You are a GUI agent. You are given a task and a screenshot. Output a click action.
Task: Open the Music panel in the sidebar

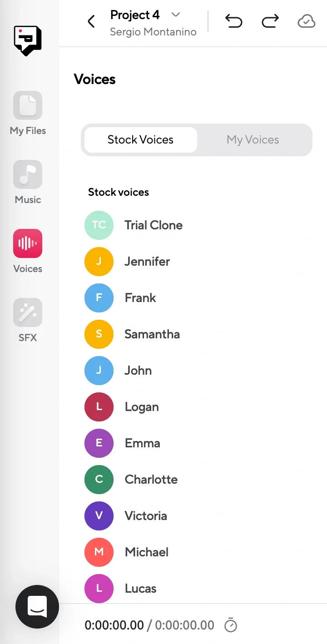pos(27,182)
